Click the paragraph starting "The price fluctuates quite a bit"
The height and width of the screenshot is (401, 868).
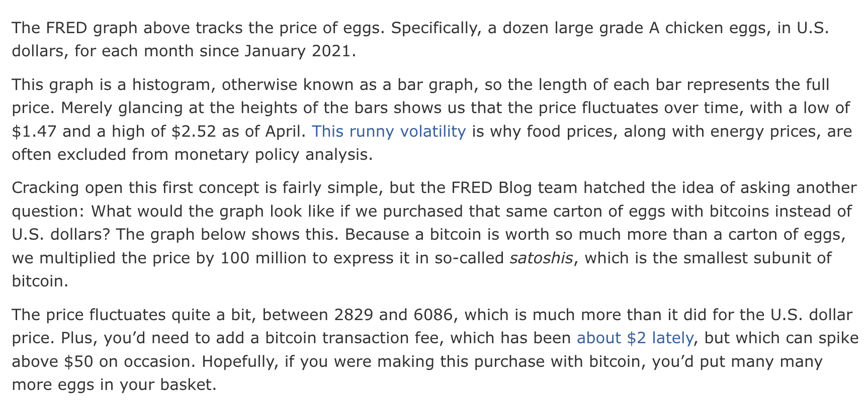[x=435, y=349]
